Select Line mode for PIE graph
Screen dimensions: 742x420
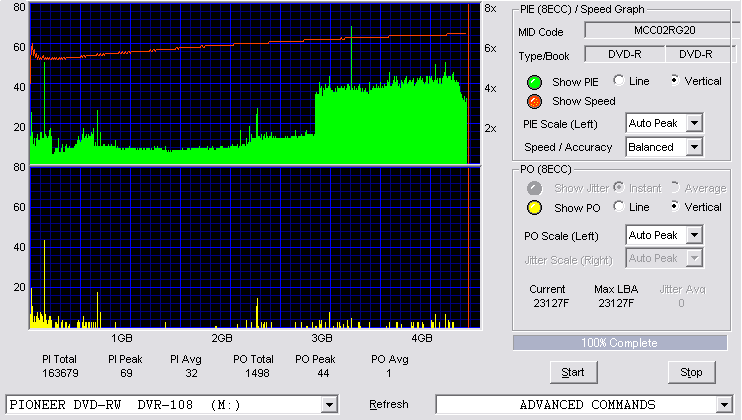[x=618, y=80]
